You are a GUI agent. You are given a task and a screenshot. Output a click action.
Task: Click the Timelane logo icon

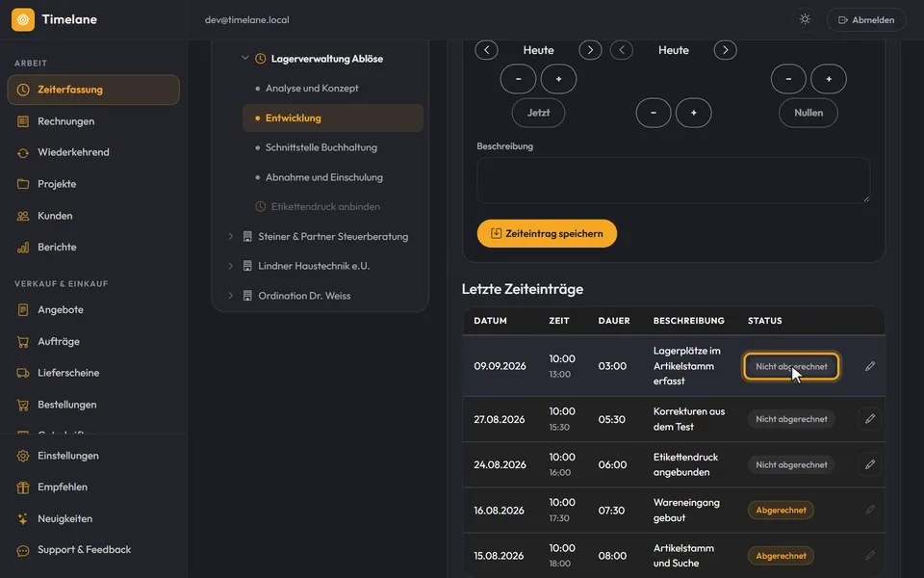coord(23,19)
